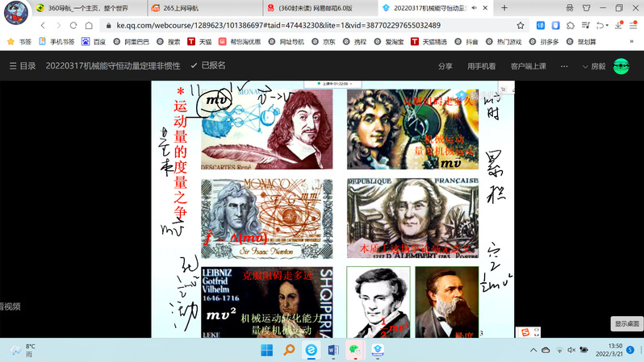Open the three-dots more options menu
The height and width of the screenshot is (362, 644).
tap(564, 66)
